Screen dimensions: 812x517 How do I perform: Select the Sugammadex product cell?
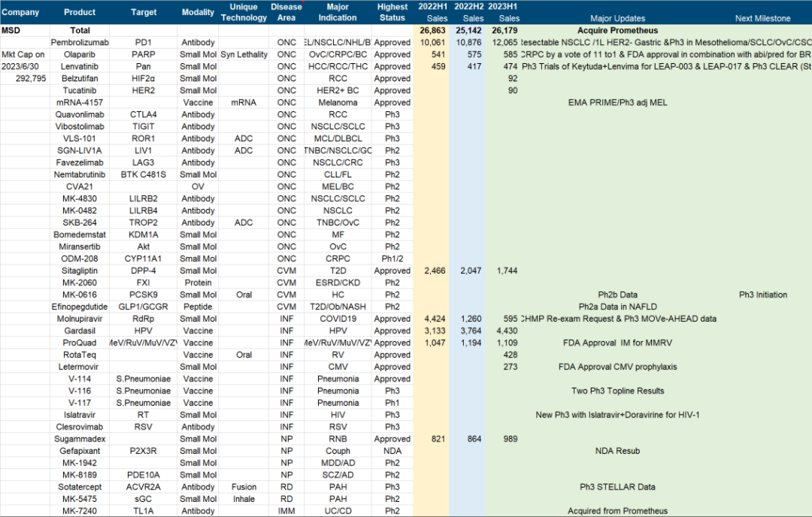click(x=80, y=438)
